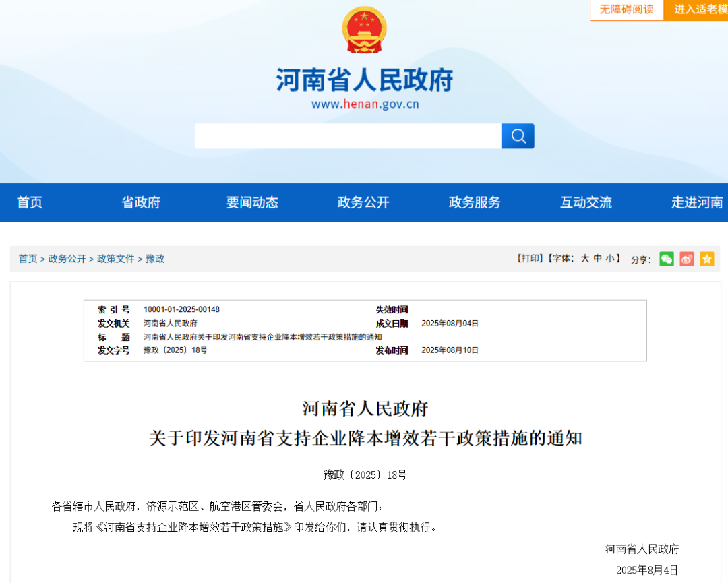Click the national emblem logo at top
The height and width of the screenshot is (583, 728).
pyautogui.click(x=364, y=30)
